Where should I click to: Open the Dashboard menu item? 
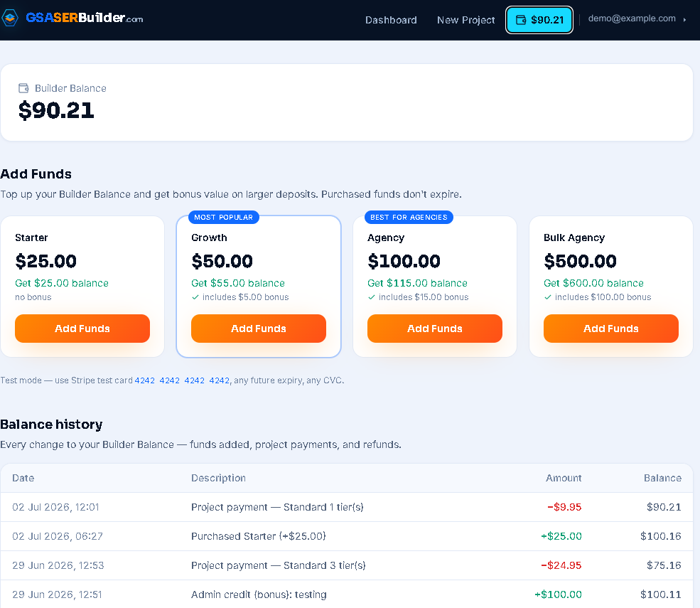tap(391, 20)
